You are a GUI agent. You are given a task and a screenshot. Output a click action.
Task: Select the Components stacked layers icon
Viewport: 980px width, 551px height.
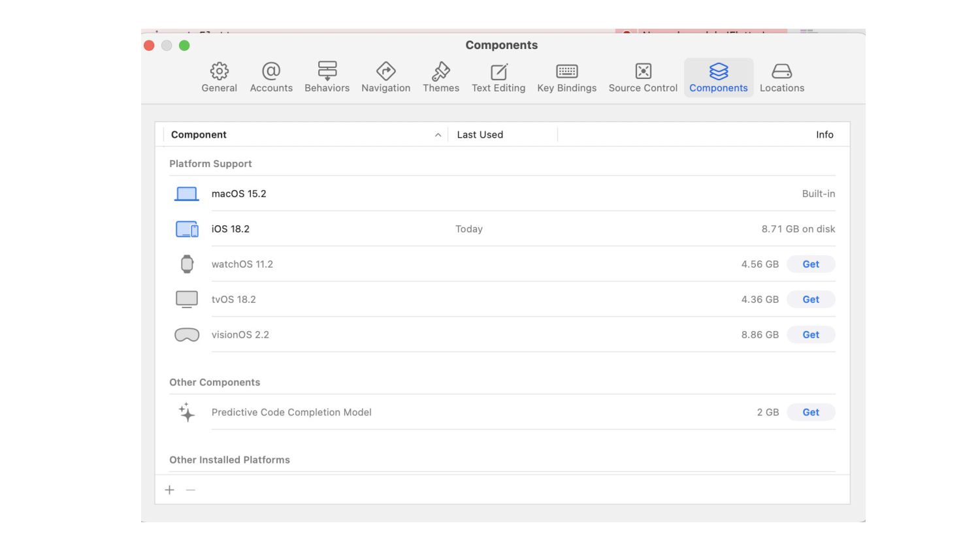pos(719,71)
